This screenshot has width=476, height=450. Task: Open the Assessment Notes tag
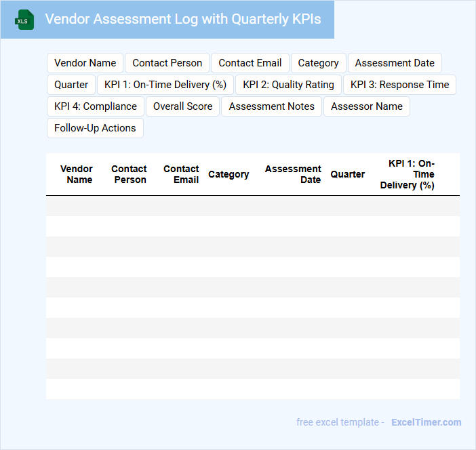[x=271, y=106]
